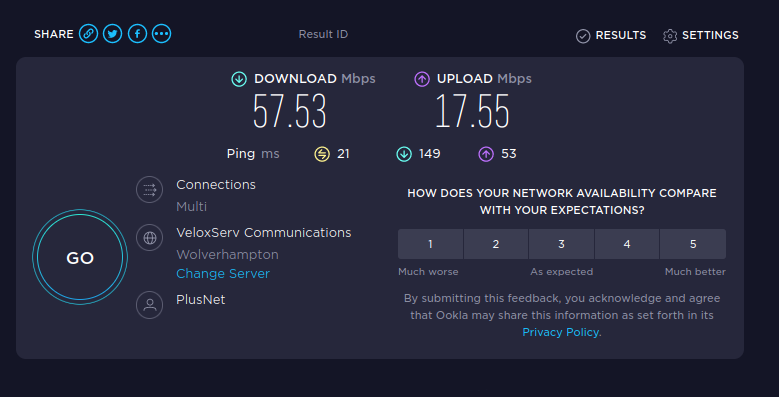Click the Result ID text
Image resolution: width=779 pixels, height=397 pixels.
coord(323,34)
